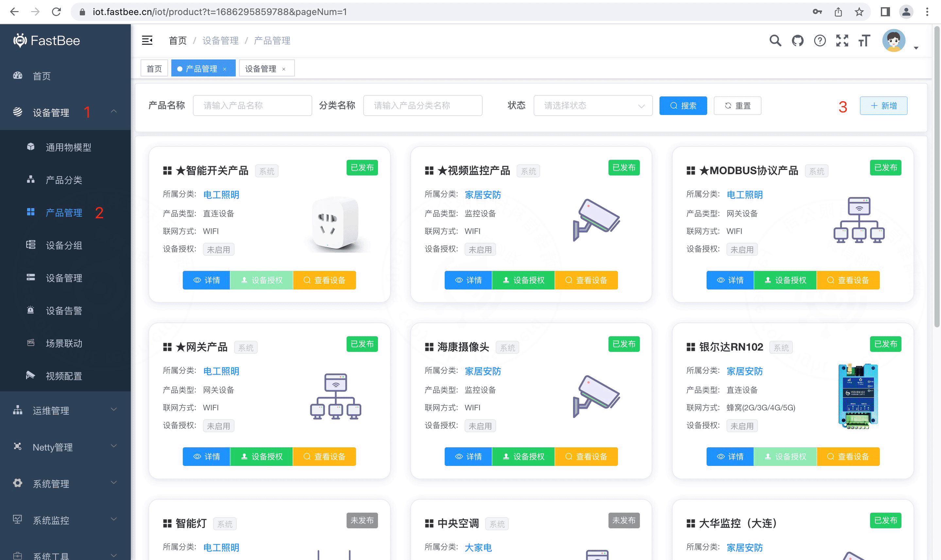Click the page vertical scrollbar
Image resolution: width=941 pixels, height=560 pixels.
tap(937, 177)
